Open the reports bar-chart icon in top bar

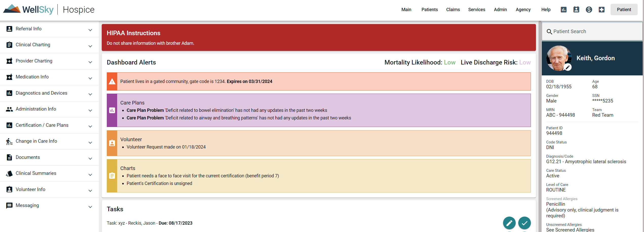564,9
